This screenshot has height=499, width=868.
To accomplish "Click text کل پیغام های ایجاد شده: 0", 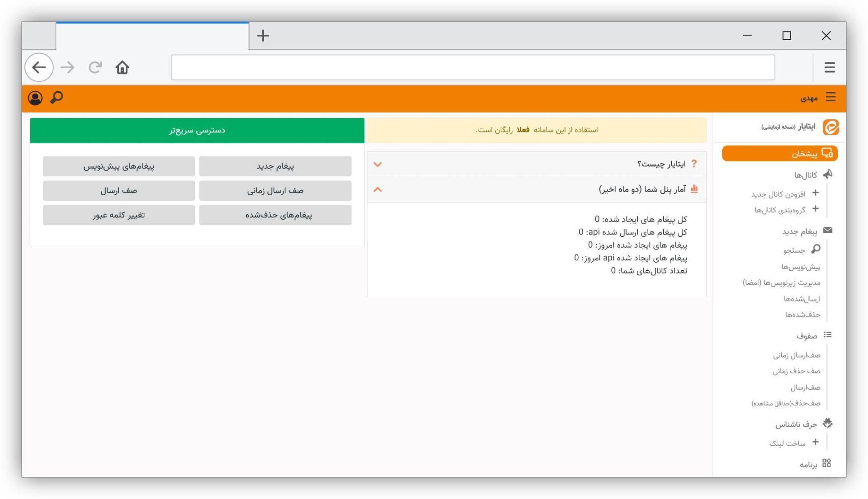I will pos(641,220).
